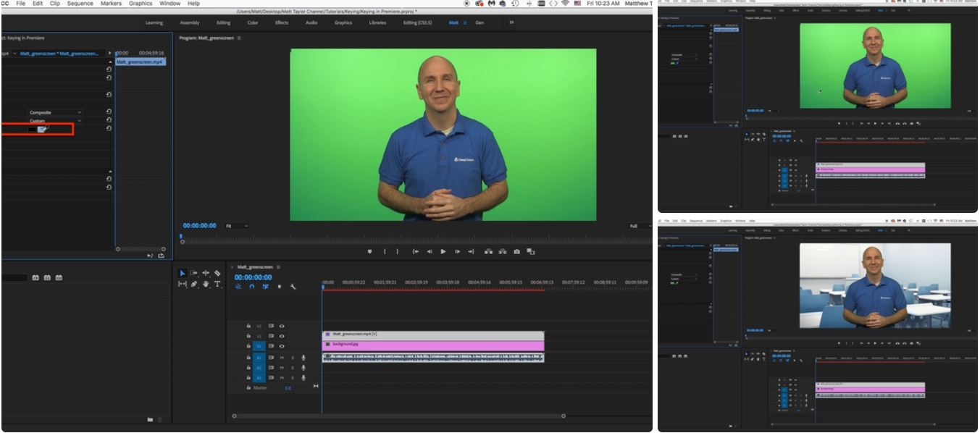The height and width of the screenshot is (433, 980).
Task: Click the Lift button
Action: tap(489, 251)
